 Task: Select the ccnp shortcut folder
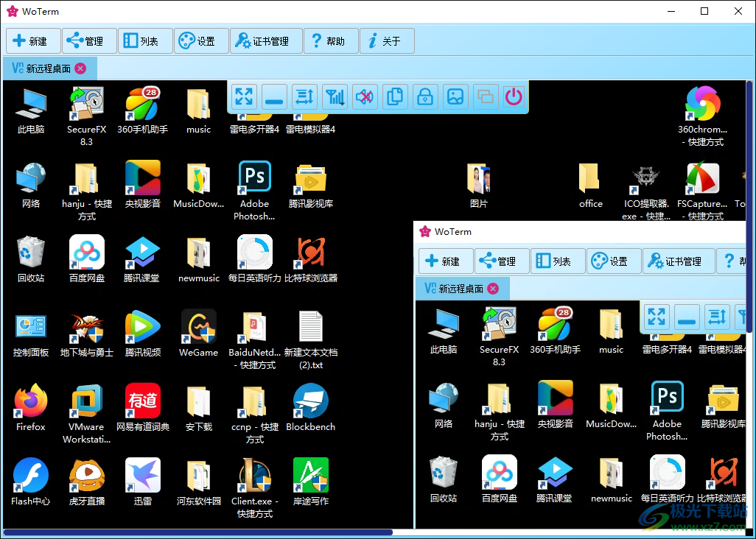coord(254,413)
